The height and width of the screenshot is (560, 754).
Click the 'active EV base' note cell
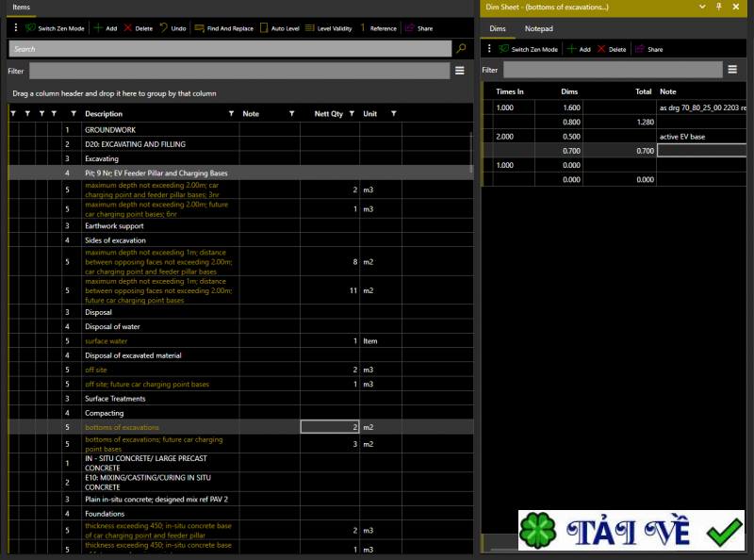pyautogui.click(x=701, y=137)
